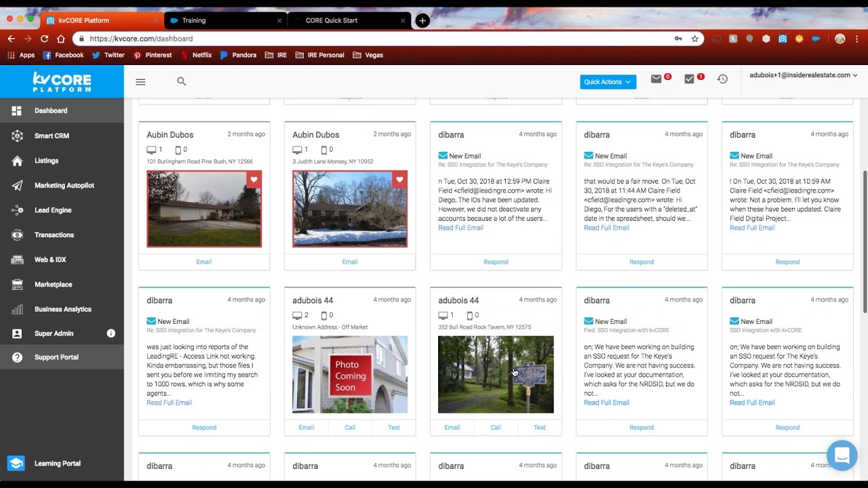Click the browser home icon
The width and height of the screenshot is (868, 488).
click(x=60, y=39)
